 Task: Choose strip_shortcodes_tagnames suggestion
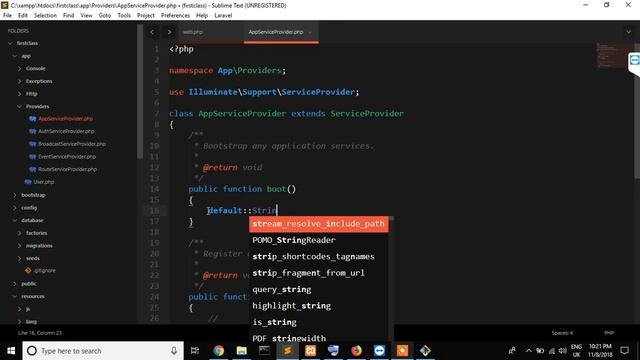[x=318, y=257]
